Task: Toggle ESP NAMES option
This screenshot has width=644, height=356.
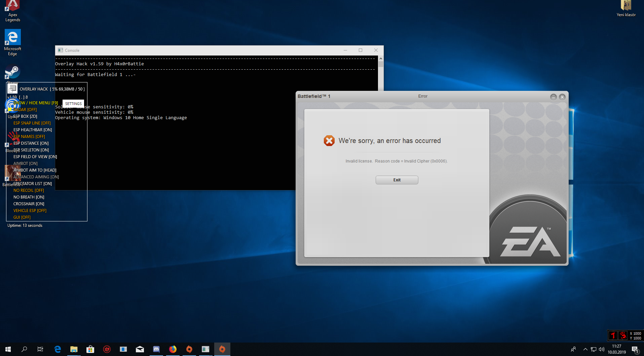Action: [x=29, y=137]
